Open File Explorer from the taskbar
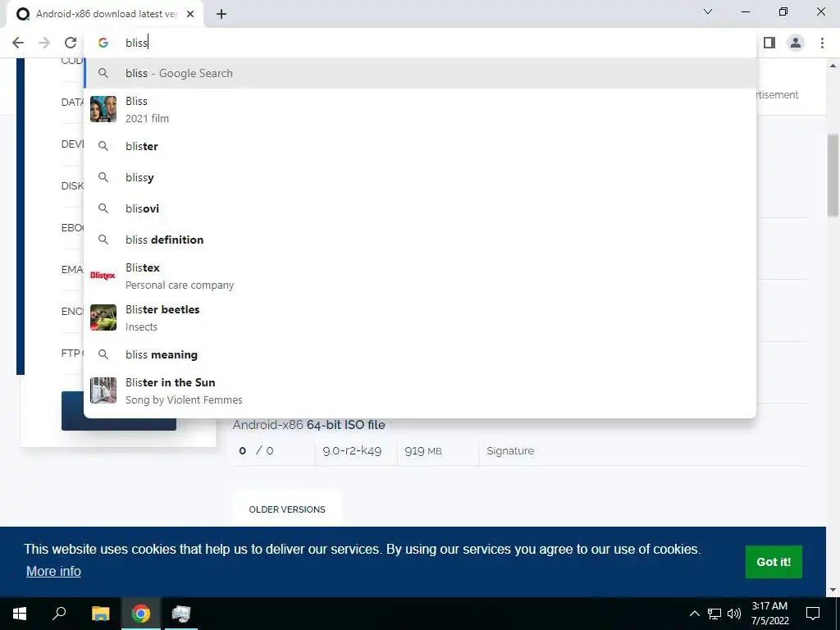840x630 pixels. tap(100, 614)
